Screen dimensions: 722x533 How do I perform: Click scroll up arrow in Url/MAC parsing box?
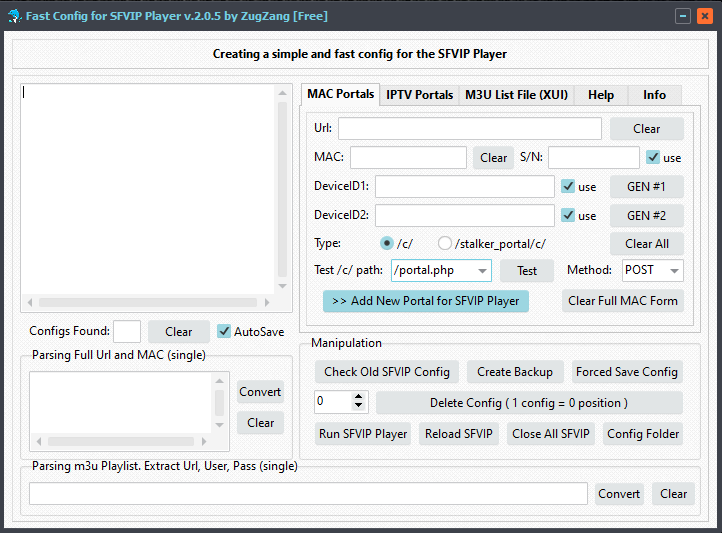pyautogui.click(x=220, y=381)
